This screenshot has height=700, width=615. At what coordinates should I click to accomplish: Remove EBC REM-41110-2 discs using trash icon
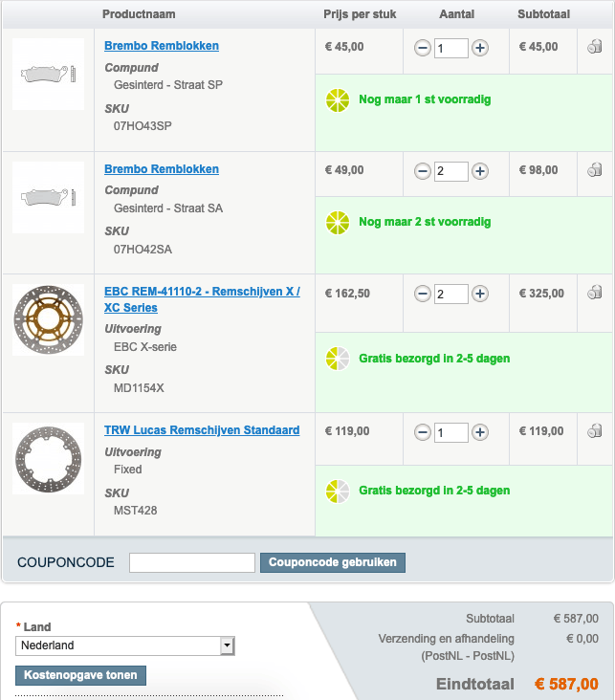point(594,294)
